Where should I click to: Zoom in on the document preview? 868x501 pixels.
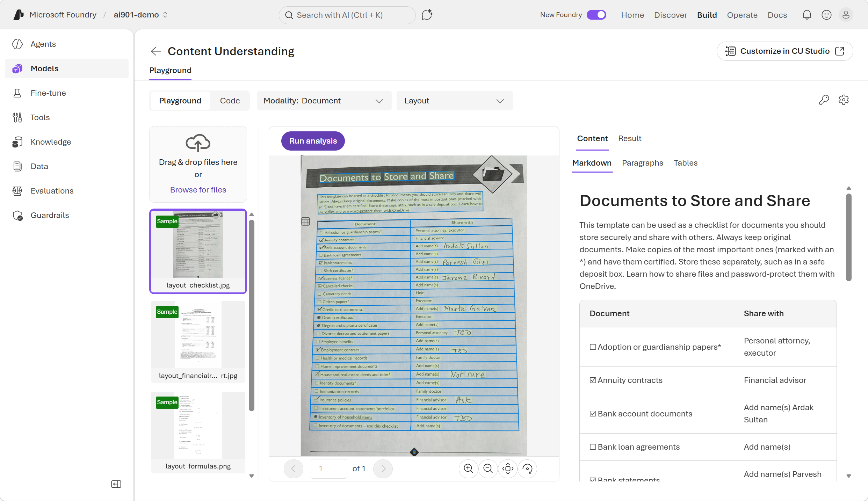coord(468,469)
